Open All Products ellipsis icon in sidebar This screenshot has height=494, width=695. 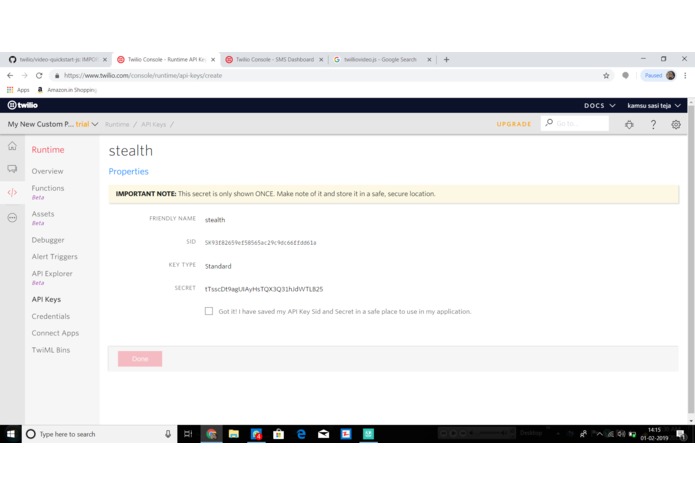[x=12, y=218]
